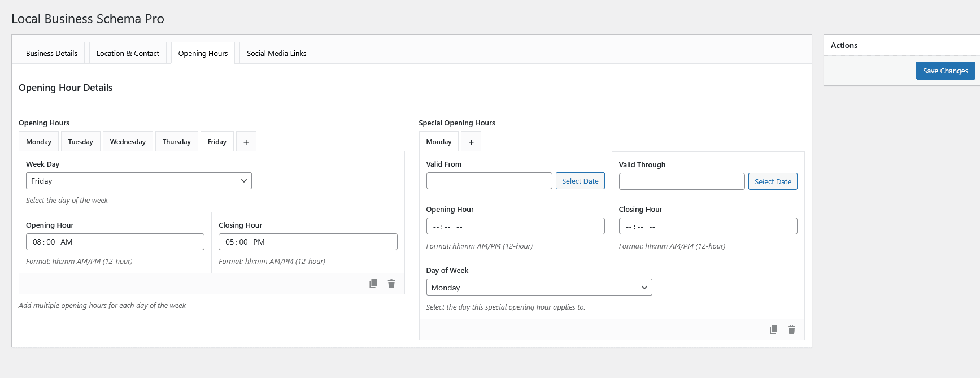Switch to the Tuesday hours tab
The image size is (980, 378).
click(x=80, y=142)
